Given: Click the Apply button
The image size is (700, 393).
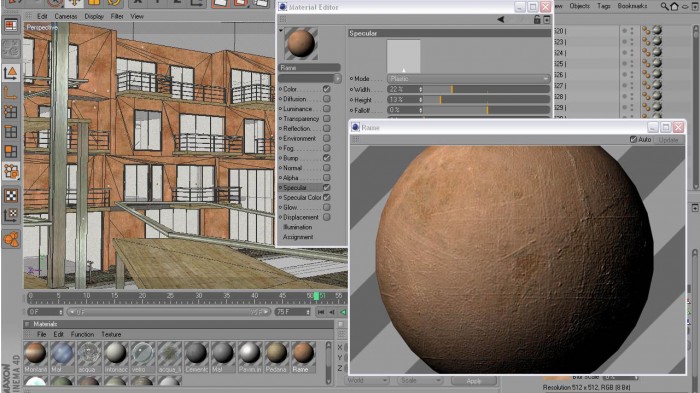Looking at the screenshot, I should [474, 381].
